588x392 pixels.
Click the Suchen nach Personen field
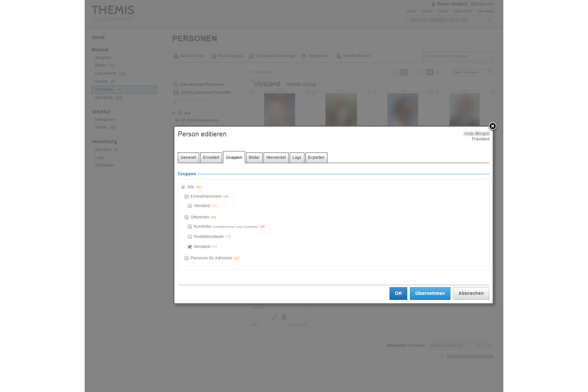[458, 56]
